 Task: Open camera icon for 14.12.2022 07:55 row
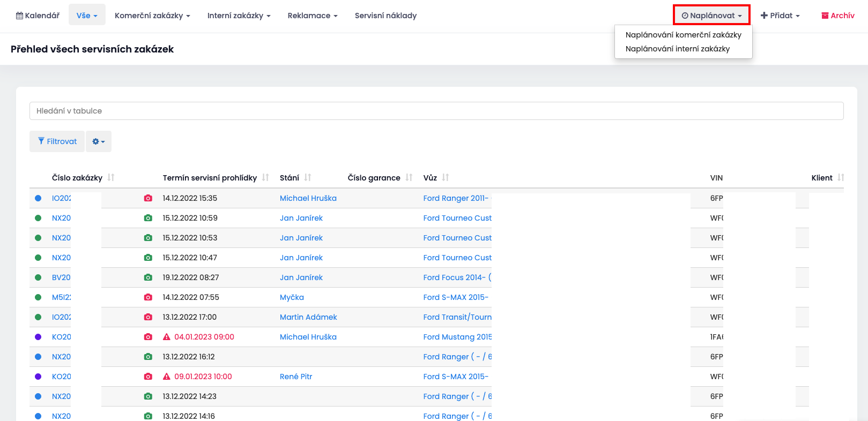pyautogui.click(x=148, y=297)
